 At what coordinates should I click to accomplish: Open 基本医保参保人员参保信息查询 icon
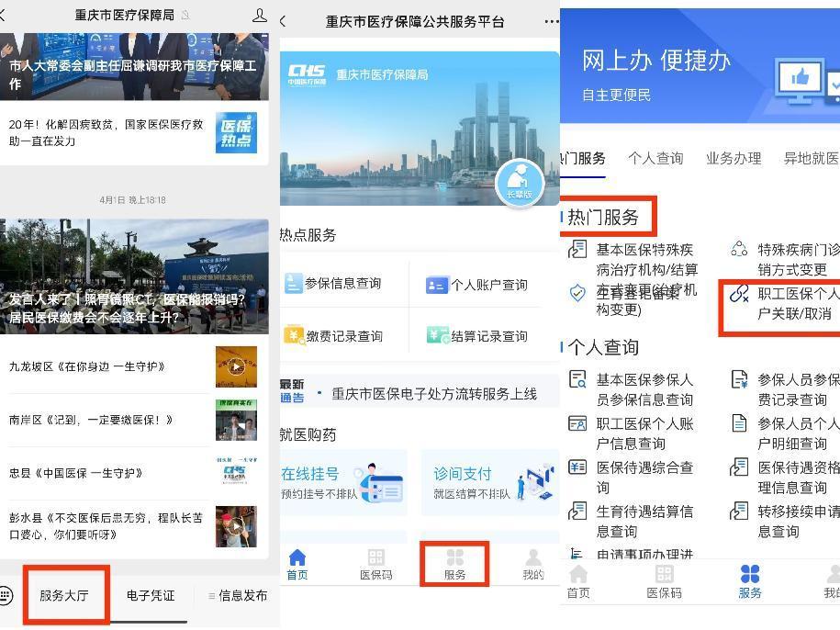[577, 379]
